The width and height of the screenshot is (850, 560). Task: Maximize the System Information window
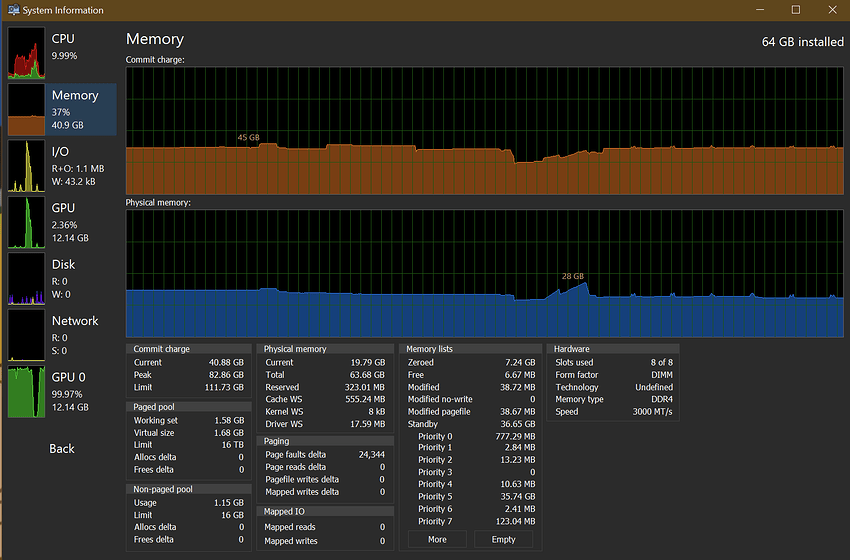[x=796, y=10]
